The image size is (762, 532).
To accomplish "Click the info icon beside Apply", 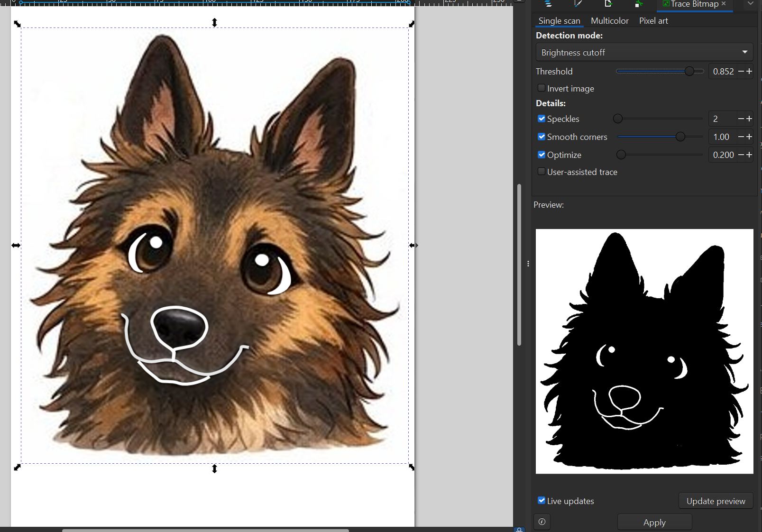I will click(x=542, y=522).
